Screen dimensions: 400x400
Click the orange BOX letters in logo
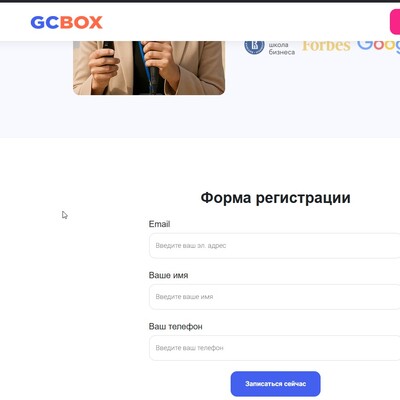click(x=81, y=23)
